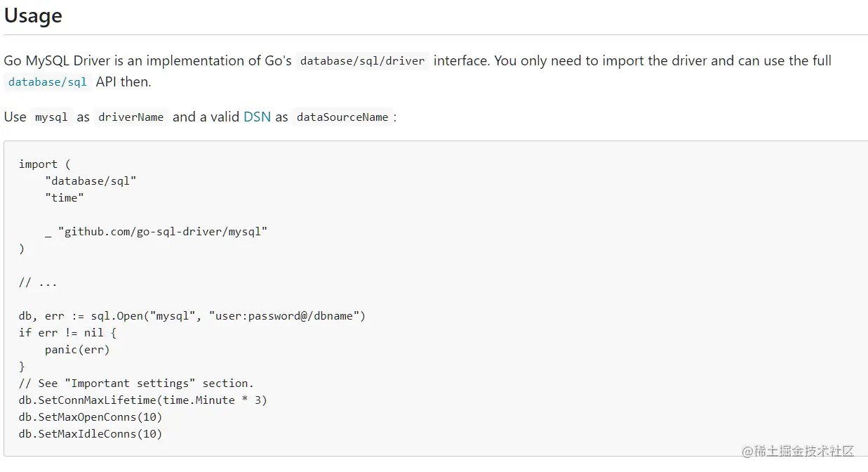
Task: Click the sql.Open code line
Action: (x=192, y=316)
